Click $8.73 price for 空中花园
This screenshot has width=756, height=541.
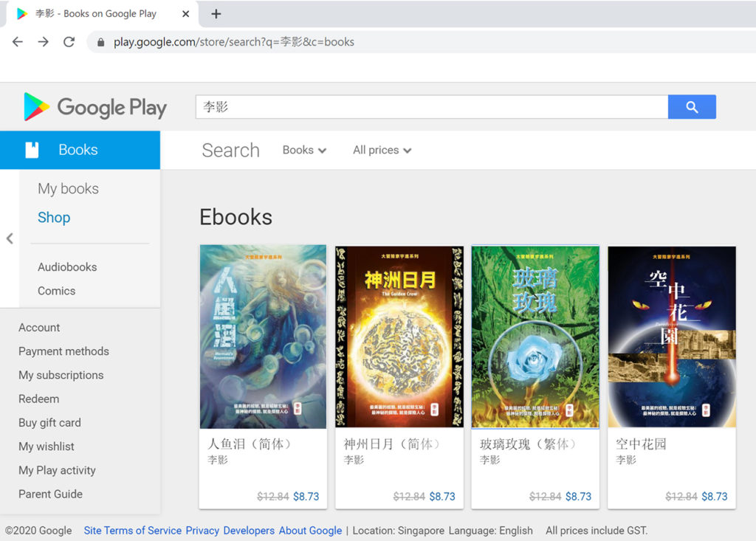(x=714, y=497)
